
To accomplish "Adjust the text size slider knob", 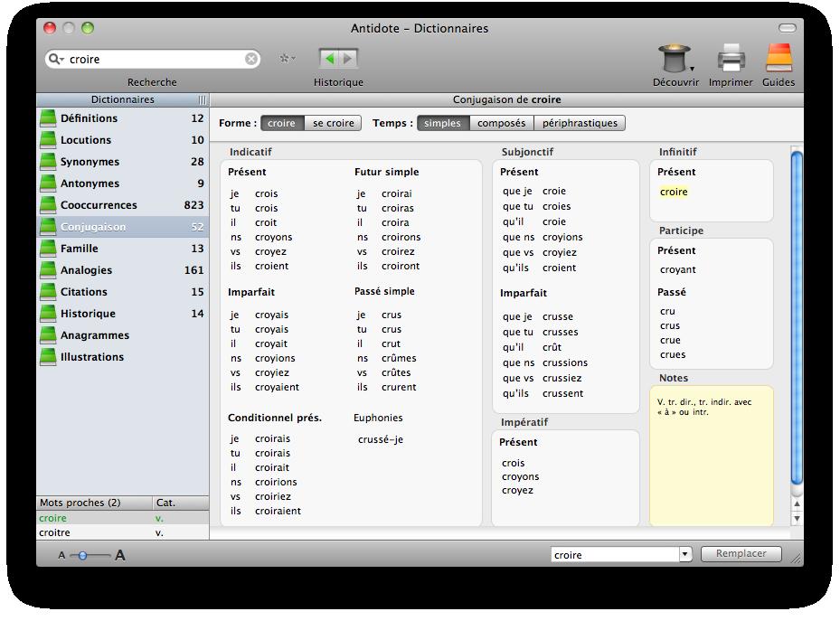I will pyautogui.click(x=82, y=556).
